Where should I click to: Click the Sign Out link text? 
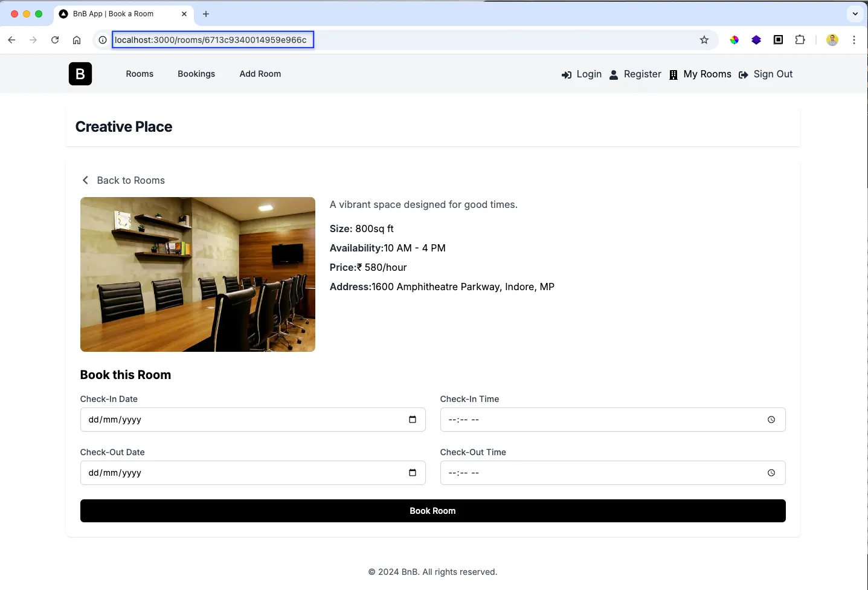[773, 74]
